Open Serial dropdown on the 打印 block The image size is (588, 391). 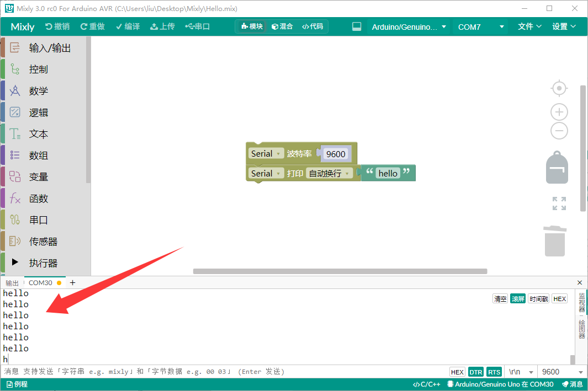(x=266, y=173)
